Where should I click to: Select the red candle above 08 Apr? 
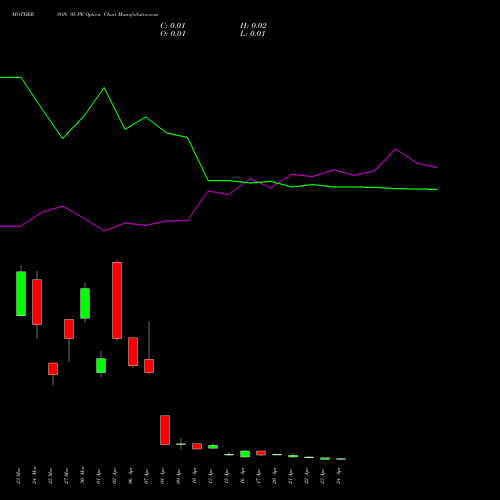pos(165,430)
